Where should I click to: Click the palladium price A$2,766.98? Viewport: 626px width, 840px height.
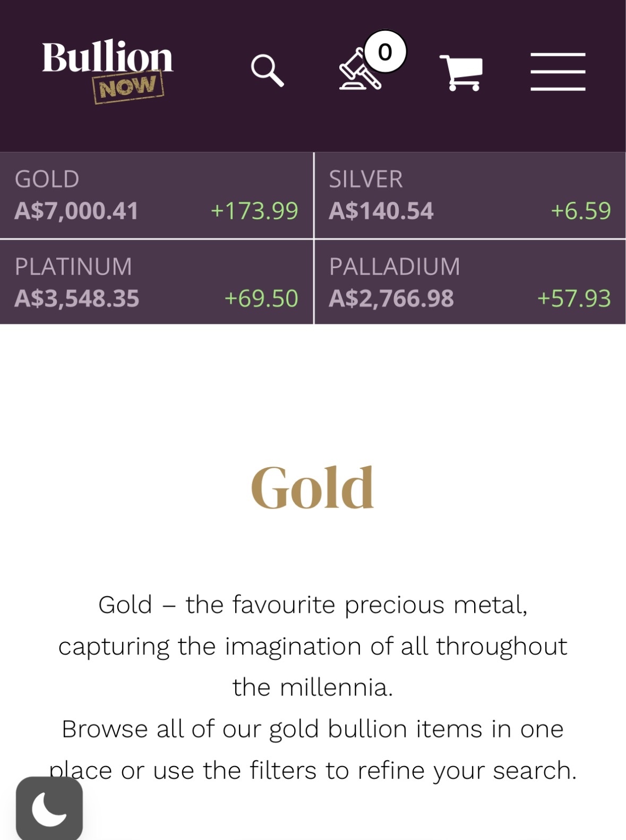point(392,297)
